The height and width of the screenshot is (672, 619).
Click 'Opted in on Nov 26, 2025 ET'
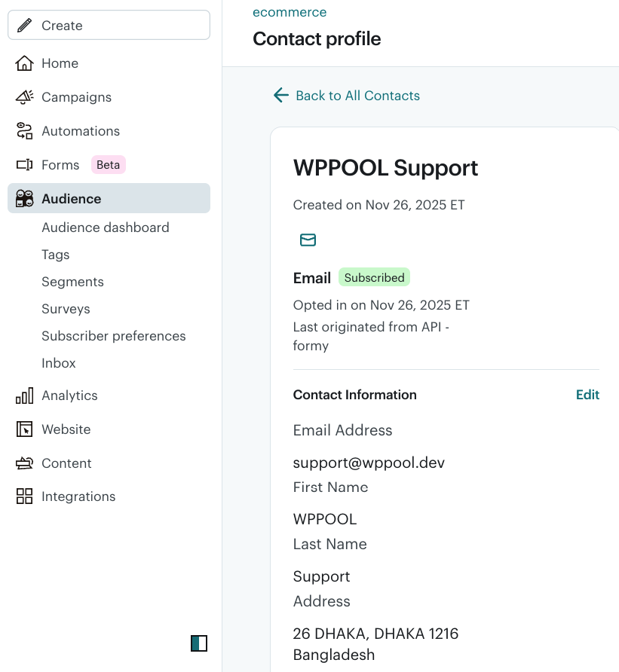pyautogui.click(x=382, y=305)
